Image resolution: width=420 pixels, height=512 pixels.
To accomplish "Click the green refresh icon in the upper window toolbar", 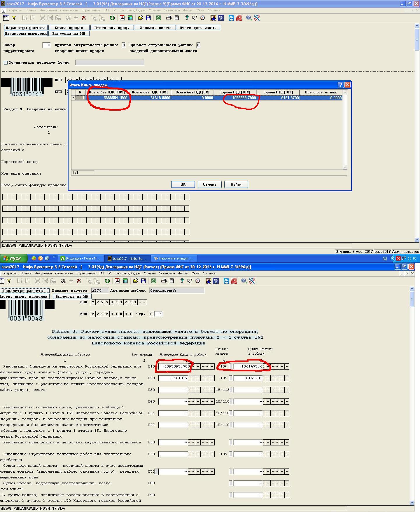I will pyautogui.click(x=112, y=18).
